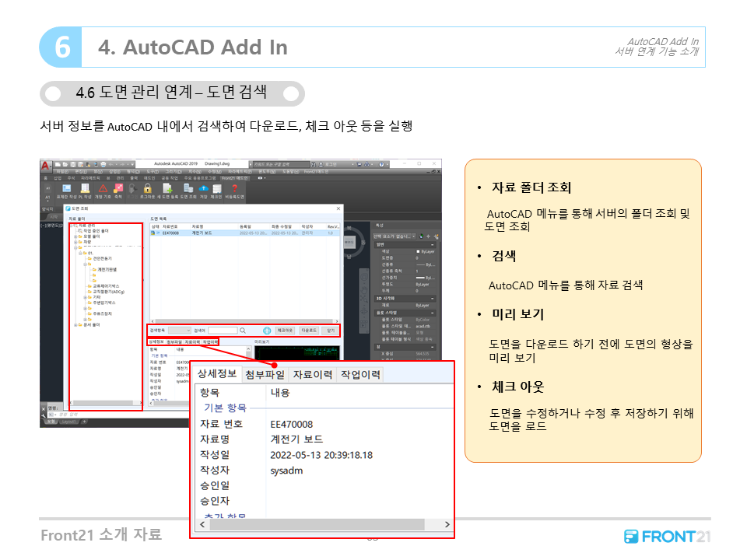
Task: Click the wrench icon in command line
Action: coord(44,415)
